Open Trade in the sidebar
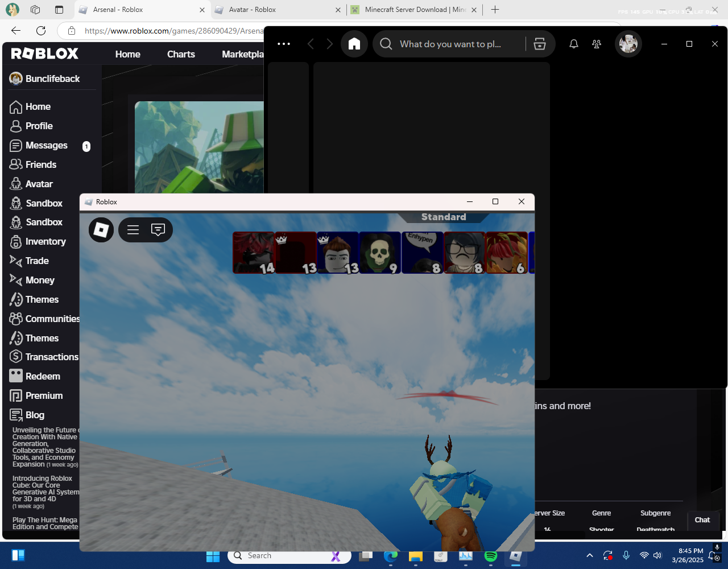 tap(29, 261)
